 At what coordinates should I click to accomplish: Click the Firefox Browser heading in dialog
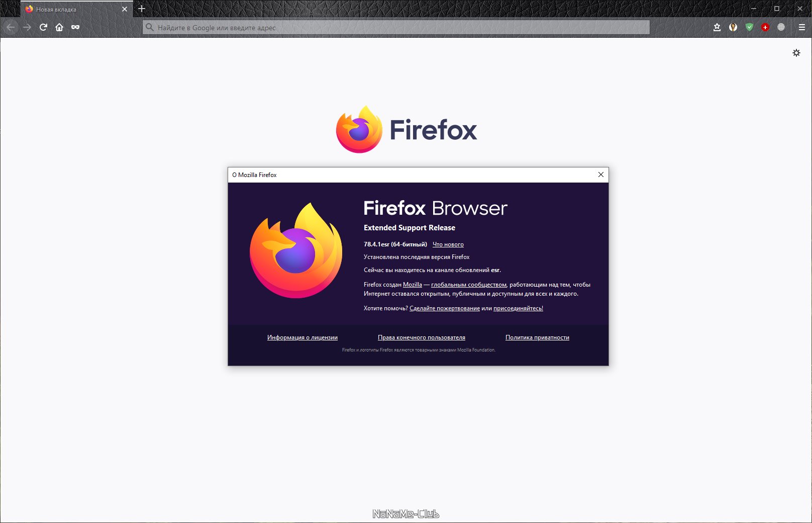click(435, 208)
